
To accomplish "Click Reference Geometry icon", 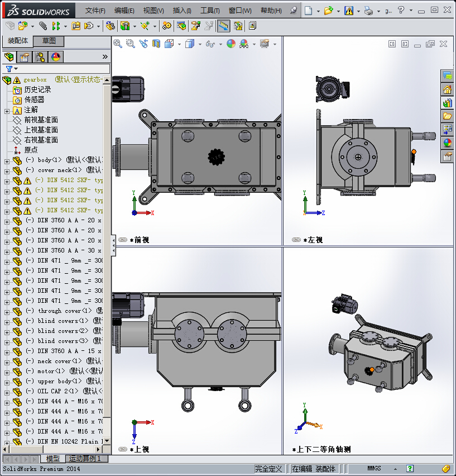I will pyautogui.click(x=145, y=26).
